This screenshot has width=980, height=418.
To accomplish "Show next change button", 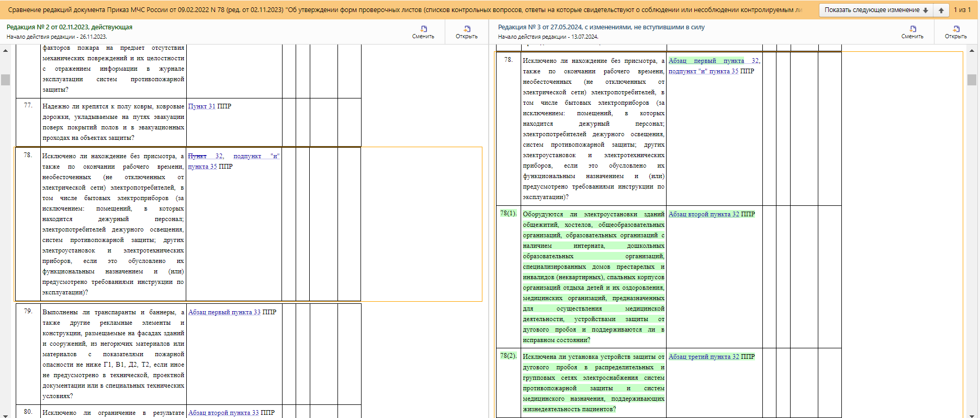I will (876, 10).
